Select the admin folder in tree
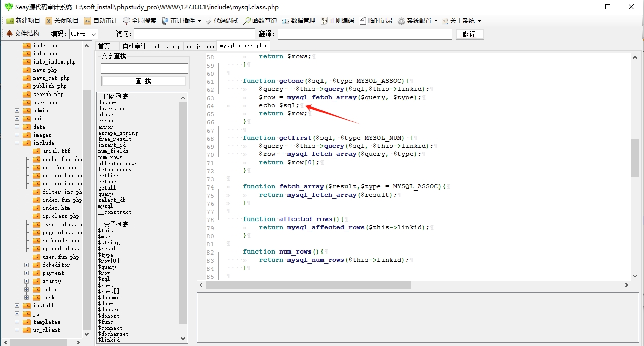Viewport: 644px width, 346px height. [41, 110]
